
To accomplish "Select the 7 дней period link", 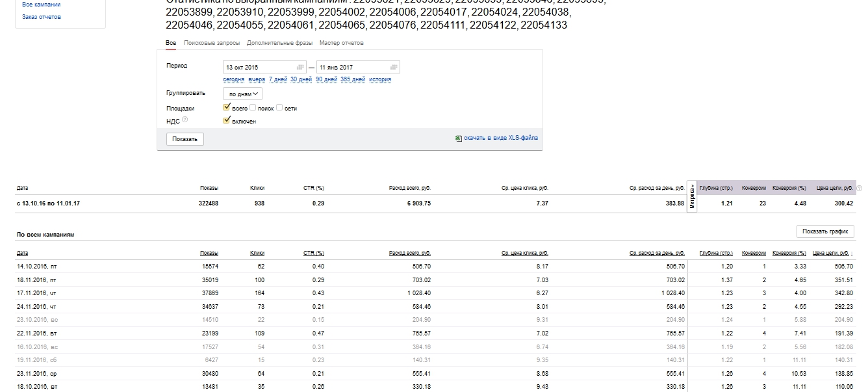I will (x=278, y=79).
